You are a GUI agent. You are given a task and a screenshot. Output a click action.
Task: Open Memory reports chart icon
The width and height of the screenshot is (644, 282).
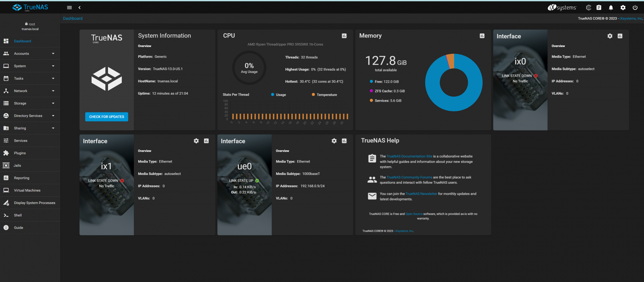point(482,36)
